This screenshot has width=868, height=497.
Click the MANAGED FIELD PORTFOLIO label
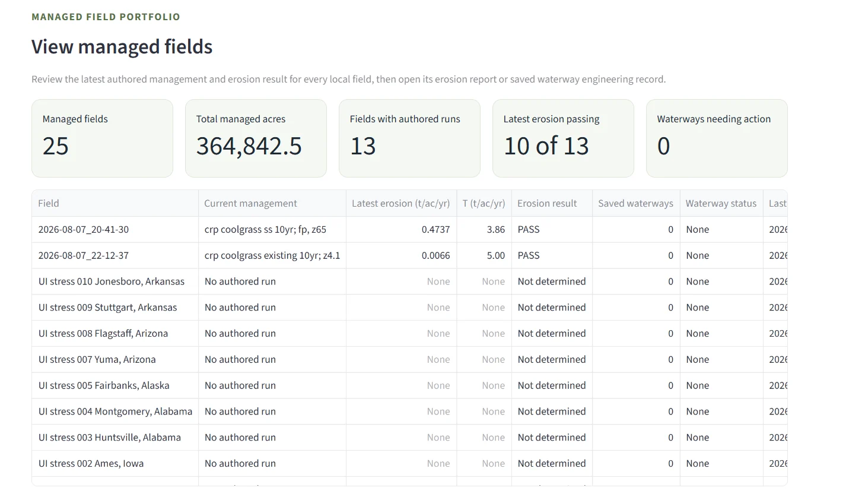(106, 17)
